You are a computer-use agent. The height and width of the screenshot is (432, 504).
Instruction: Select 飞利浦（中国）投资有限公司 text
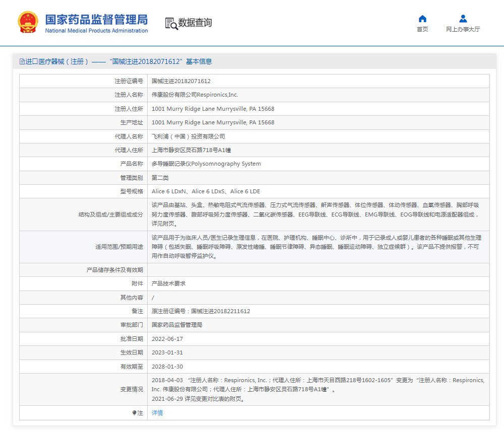[x=188, y=136]
